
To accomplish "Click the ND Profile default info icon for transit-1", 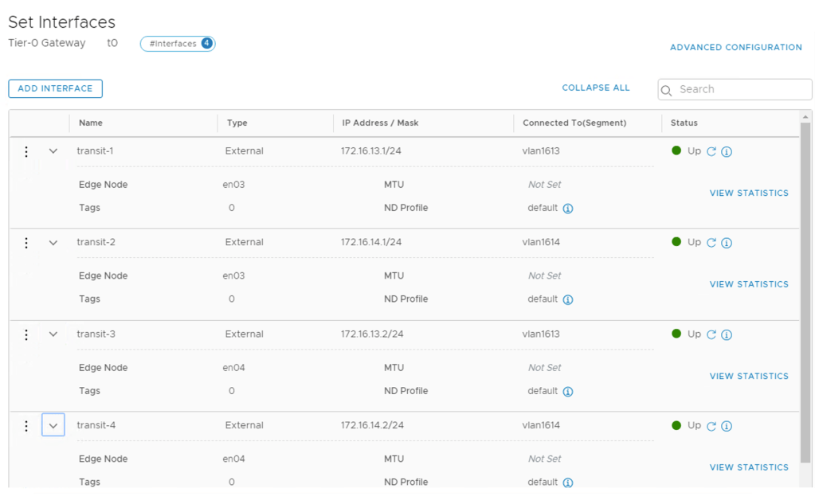I will 570,208.
